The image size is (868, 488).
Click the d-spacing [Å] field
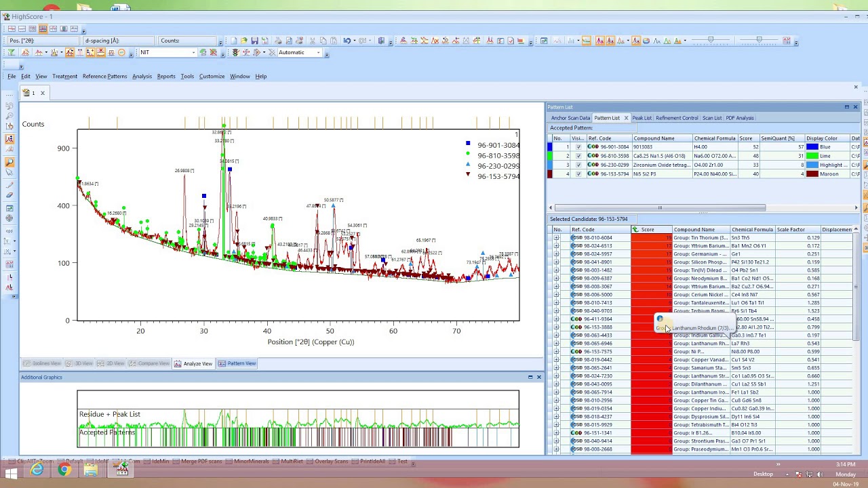(x=118, y=41)
